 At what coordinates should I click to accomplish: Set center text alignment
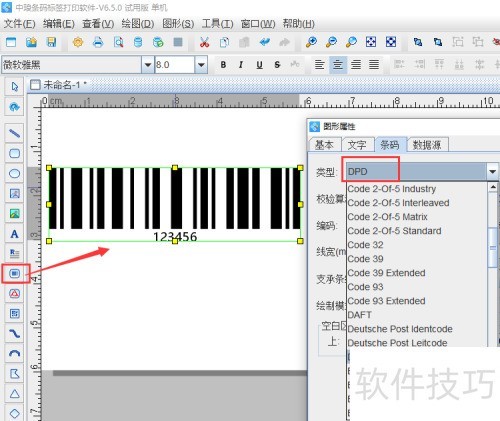[338, 65]
